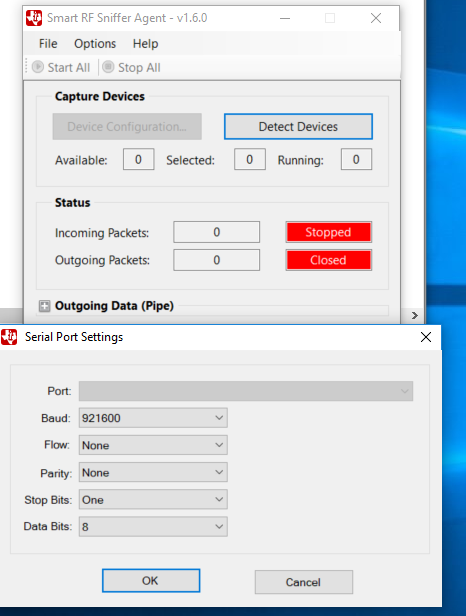Image resolution: width=466 pixels, height=616 pixels.
Task: Cancel the Serial Port Settings dialog
Action: click(304, 582)
